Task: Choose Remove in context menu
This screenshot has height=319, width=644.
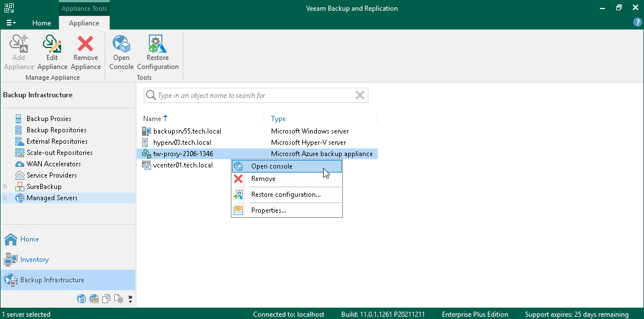Action: [x=287, y=179]
